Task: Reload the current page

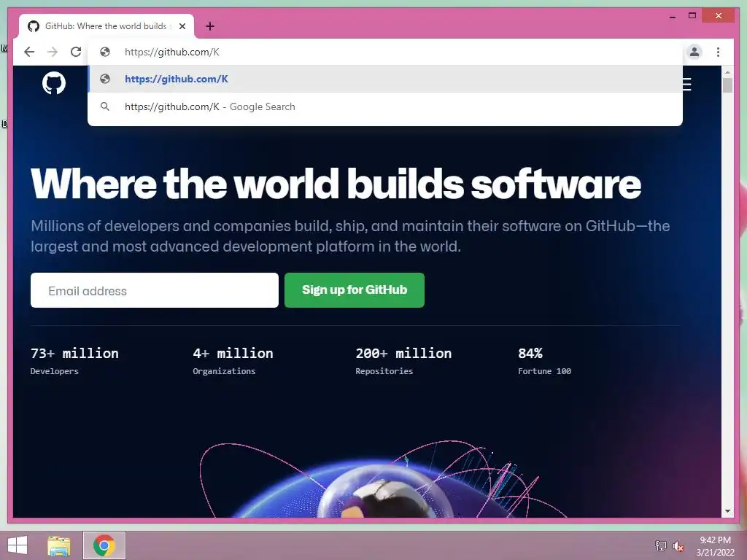Action: pos(76,52)
